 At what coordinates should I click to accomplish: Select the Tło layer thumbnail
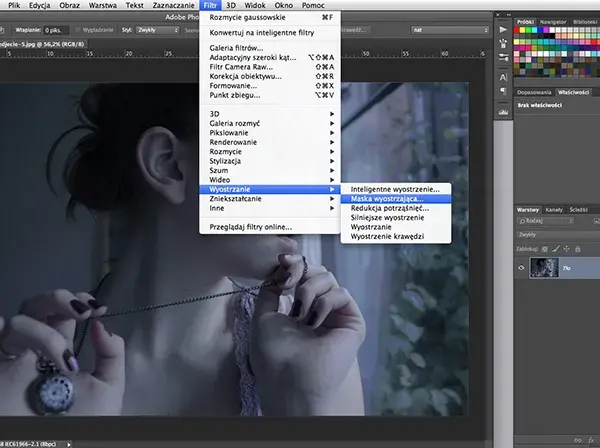pyautogui.click(x=544, y=268)
